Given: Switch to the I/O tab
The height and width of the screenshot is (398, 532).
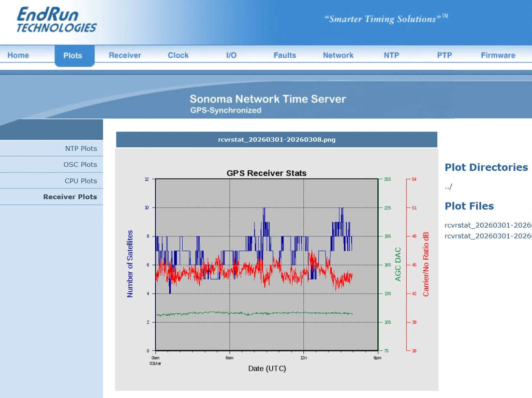Looking at the screenshot, I should pyautogui.click(x=231, y=55).
